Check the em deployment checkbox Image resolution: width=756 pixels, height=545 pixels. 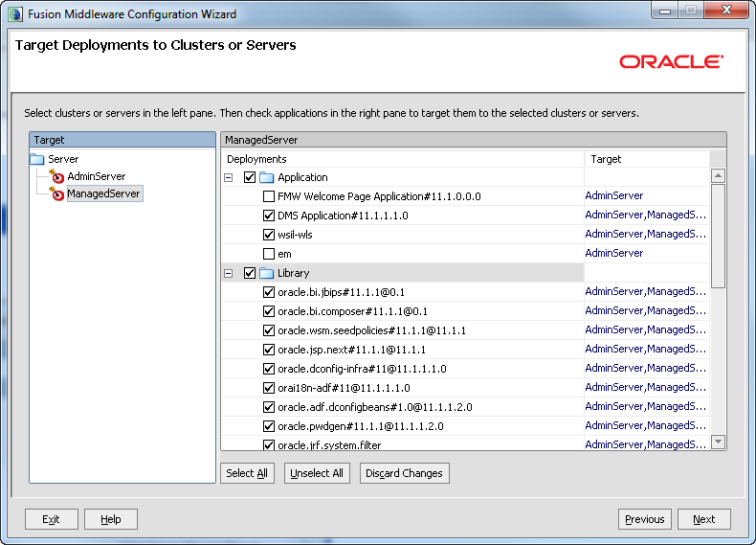pyautogui.click(x=269, y=254)
